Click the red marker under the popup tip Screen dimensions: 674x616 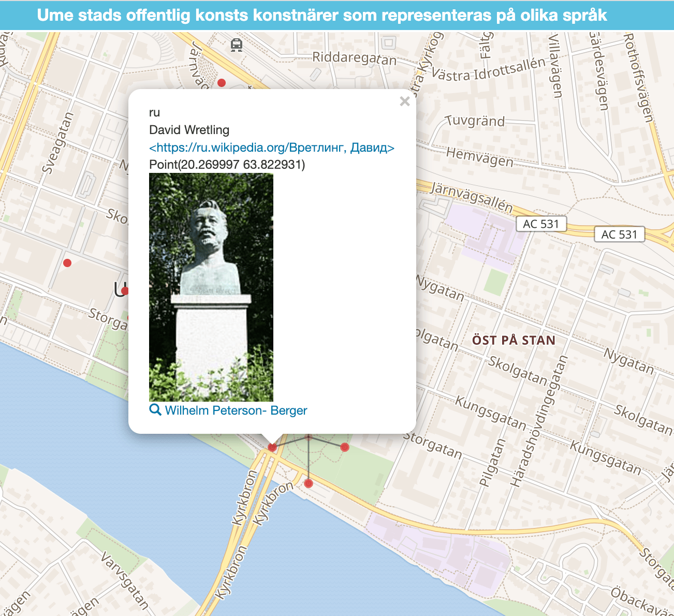[x=272, y=447]
